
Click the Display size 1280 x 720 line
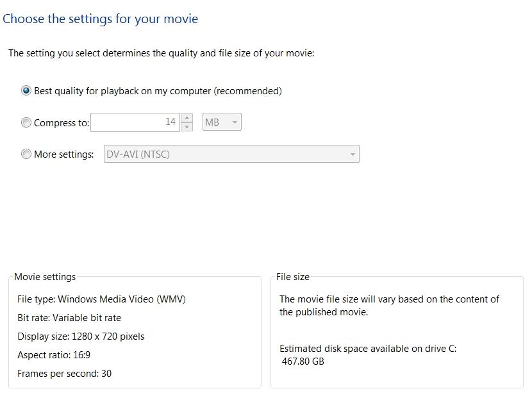click(x=81, y=336)
